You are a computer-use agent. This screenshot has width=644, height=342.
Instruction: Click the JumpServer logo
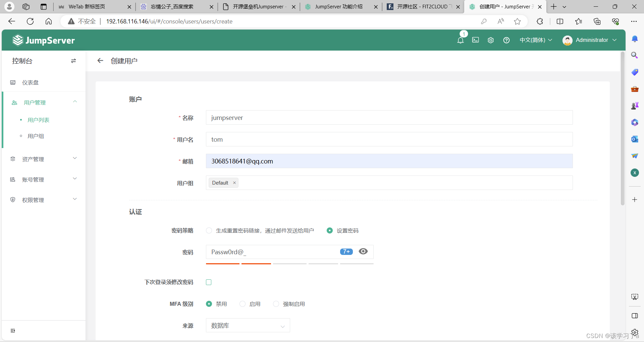coord(44,40)
